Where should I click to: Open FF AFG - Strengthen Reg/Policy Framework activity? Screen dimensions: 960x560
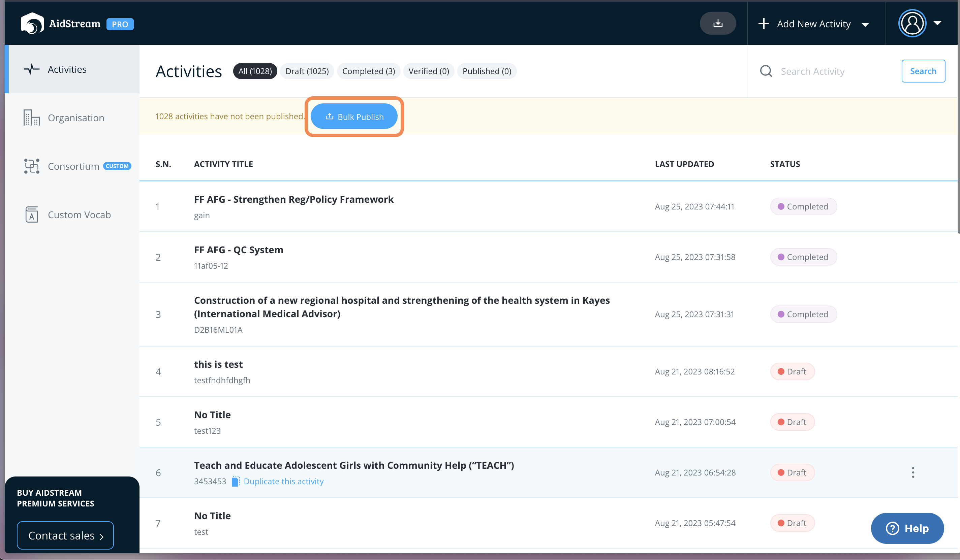294,199
